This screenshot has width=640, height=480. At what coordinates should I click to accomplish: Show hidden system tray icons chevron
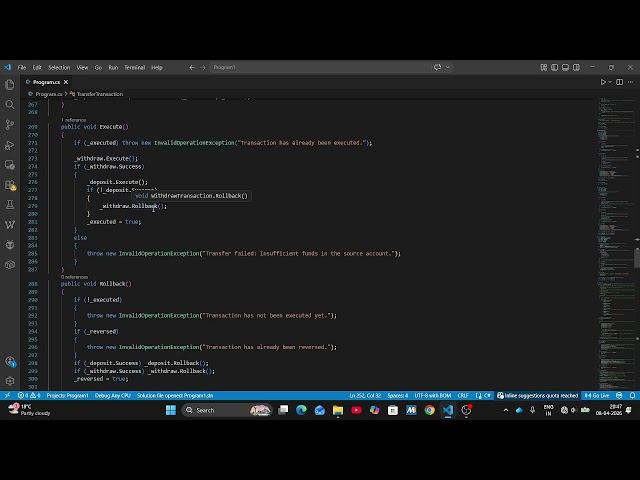pyautogui.click(x=506, y=410)
